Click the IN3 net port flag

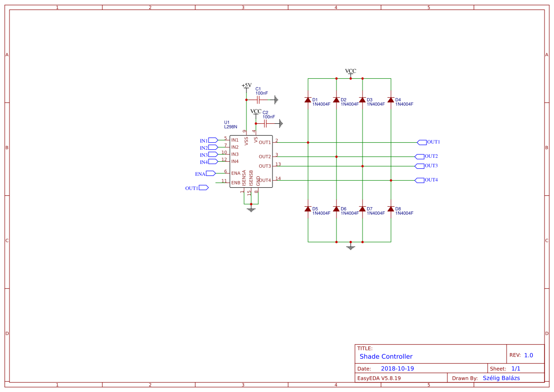[x=213, y=155]
